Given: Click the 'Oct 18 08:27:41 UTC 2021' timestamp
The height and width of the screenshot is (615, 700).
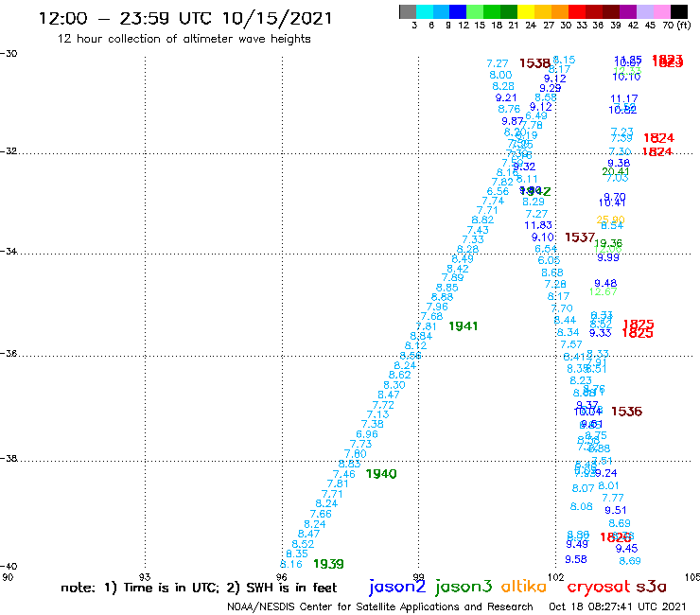Looking at the screenshot, I should point(617,606).
